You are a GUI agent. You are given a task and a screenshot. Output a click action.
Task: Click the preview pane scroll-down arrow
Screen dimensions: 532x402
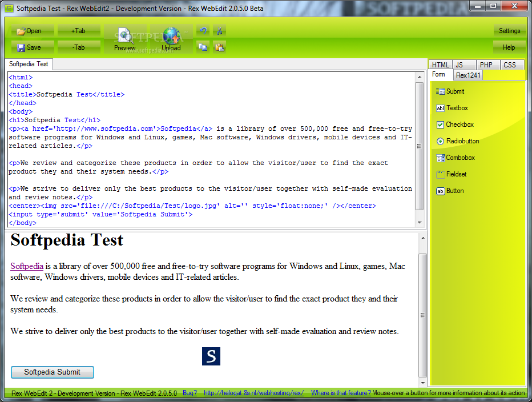(422, 383)
